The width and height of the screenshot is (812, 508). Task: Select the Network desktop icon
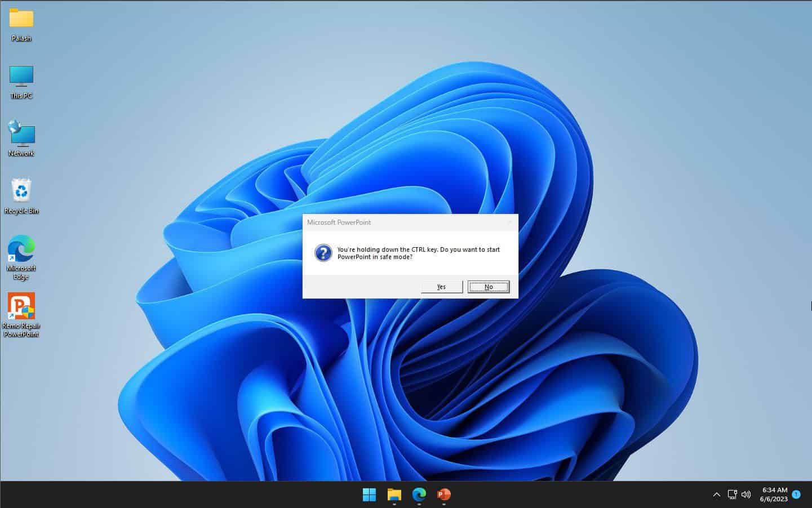tap(21, 139)
